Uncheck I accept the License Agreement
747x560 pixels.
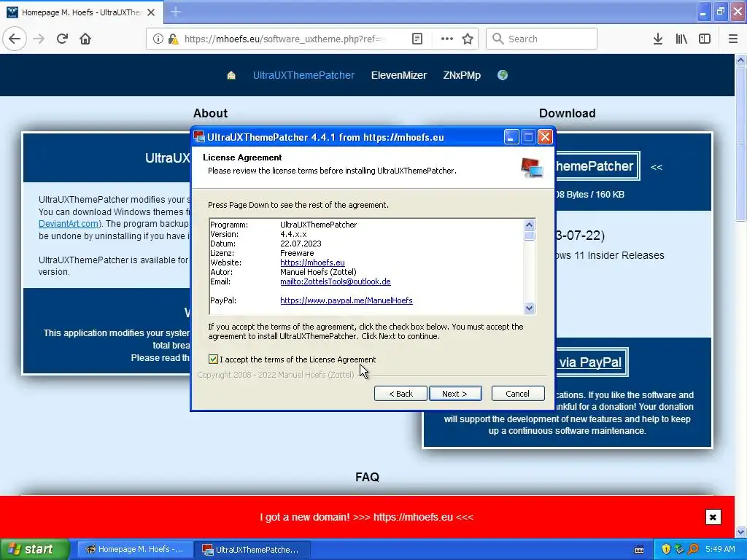point(213,359)
